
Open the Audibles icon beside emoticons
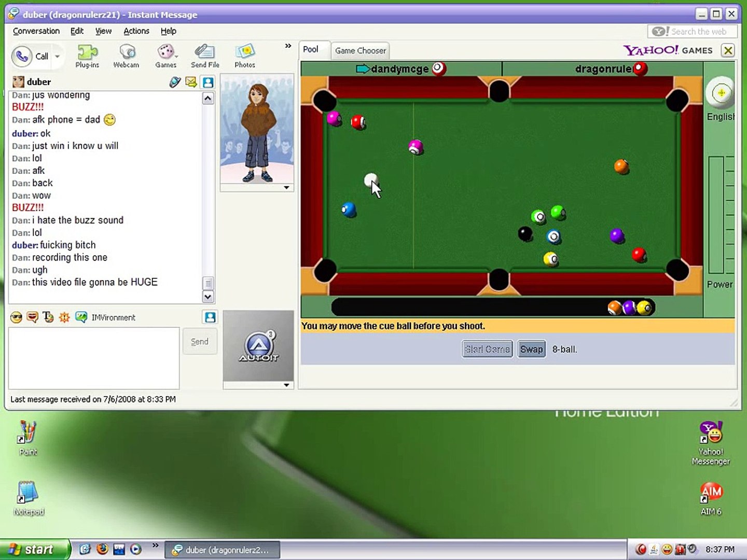click(x=32, y=317)
